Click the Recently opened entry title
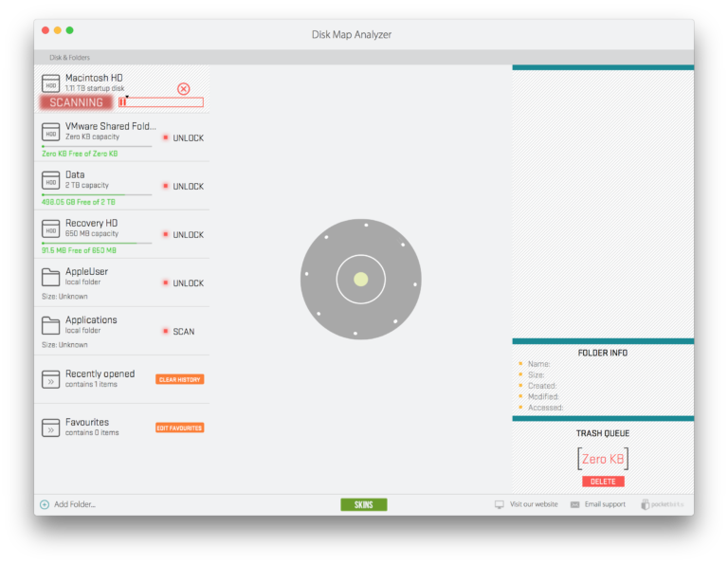Viewport: 728px width, 564px height. [100, 373]
